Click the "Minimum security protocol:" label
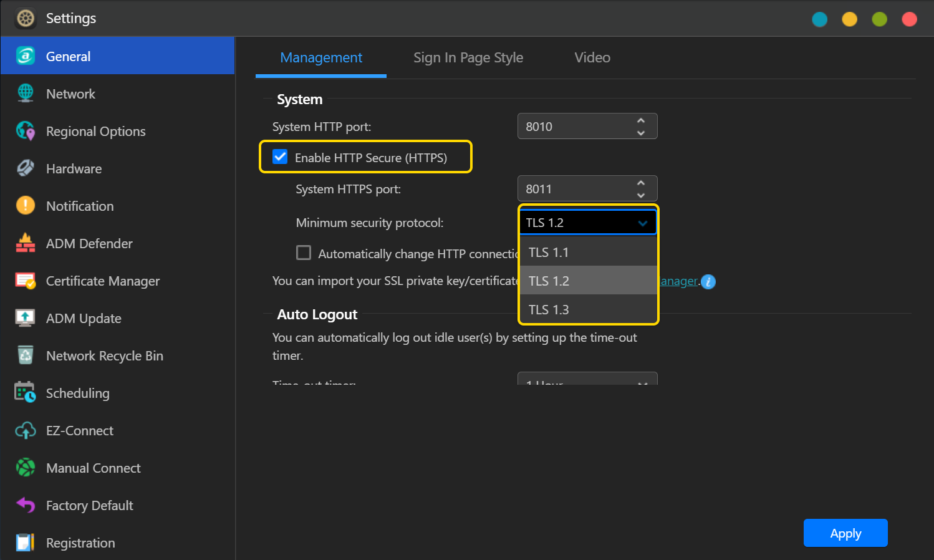934x560 pixels. tap(370, 223)
